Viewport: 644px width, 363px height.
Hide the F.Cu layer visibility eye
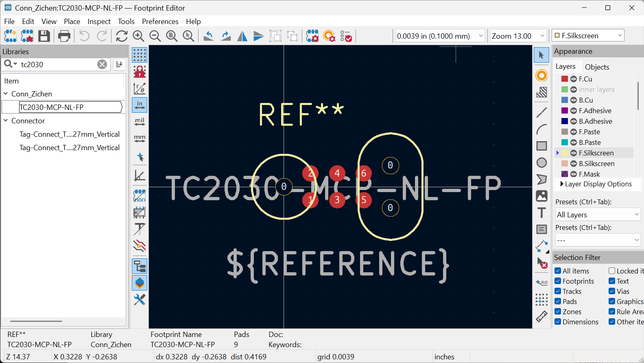click(574, 79)
